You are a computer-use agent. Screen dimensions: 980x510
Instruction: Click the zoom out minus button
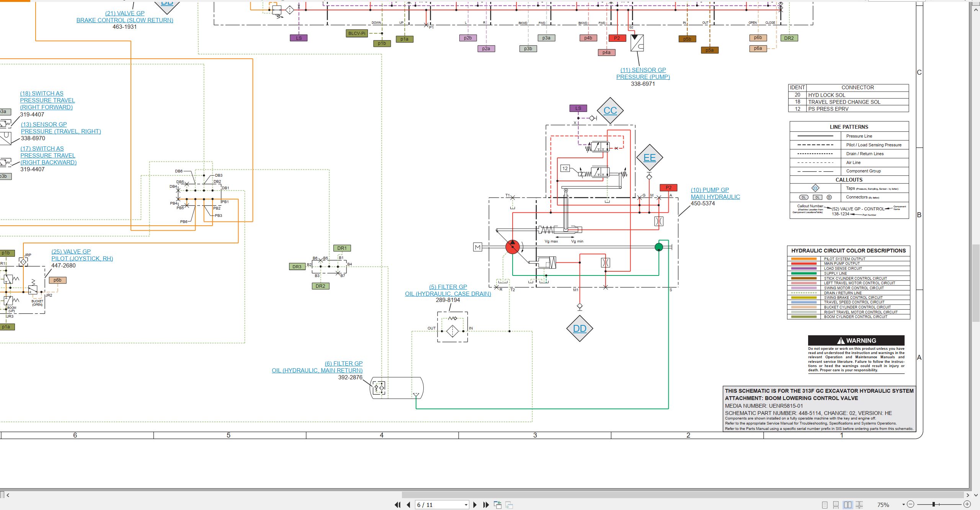pos(911,505)
